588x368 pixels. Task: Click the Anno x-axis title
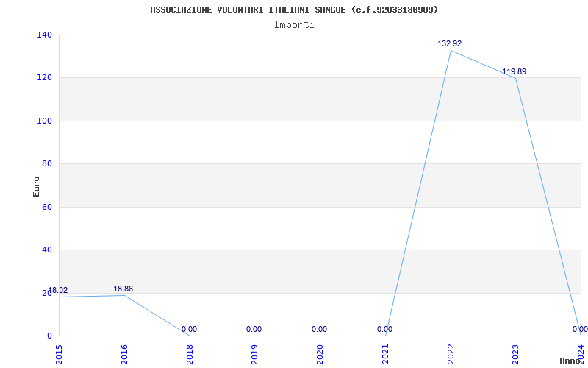pos(570,361)
